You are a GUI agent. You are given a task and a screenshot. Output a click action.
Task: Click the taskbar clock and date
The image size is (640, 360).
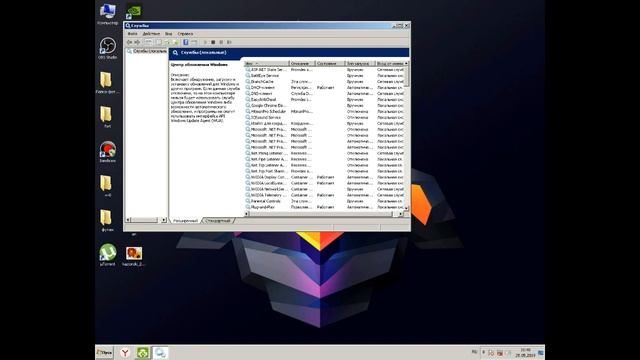tap(525, 353)
